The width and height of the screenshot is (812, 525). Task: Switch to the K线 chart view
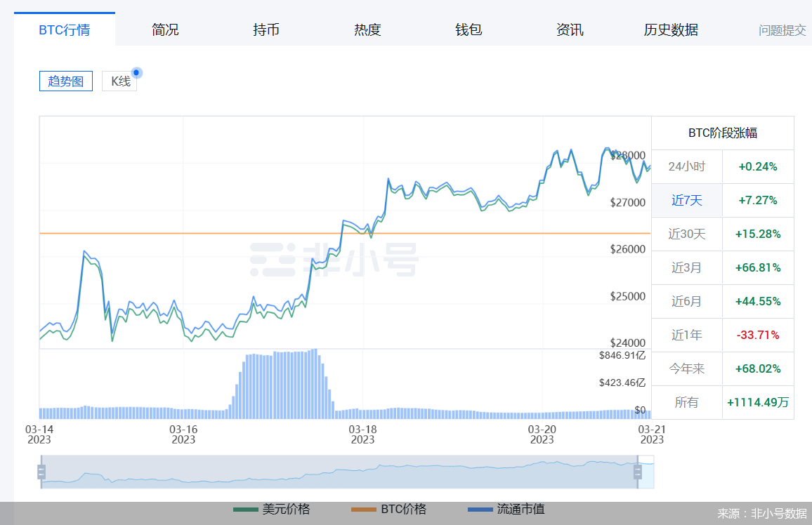click(x=119, y=81)
